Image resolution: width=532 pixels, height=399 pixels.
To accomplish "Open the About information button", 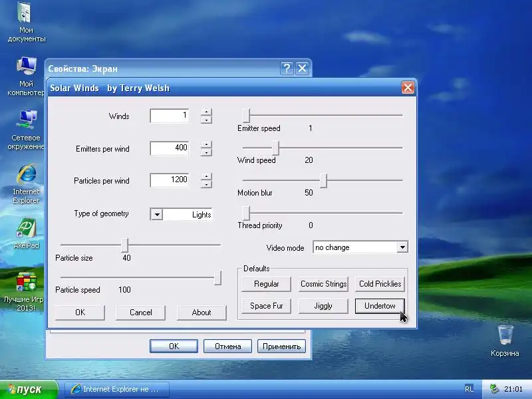I will (201, 313).
